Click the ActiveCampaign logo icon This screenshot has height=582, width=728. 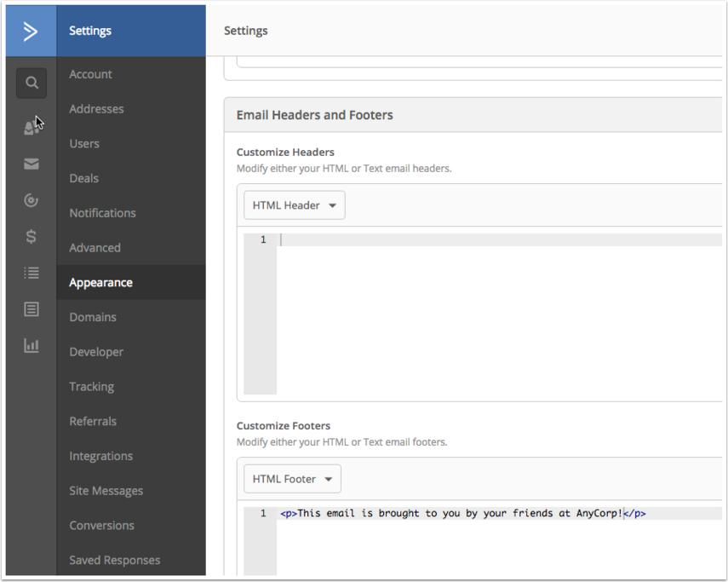click(x=31, y=32)
